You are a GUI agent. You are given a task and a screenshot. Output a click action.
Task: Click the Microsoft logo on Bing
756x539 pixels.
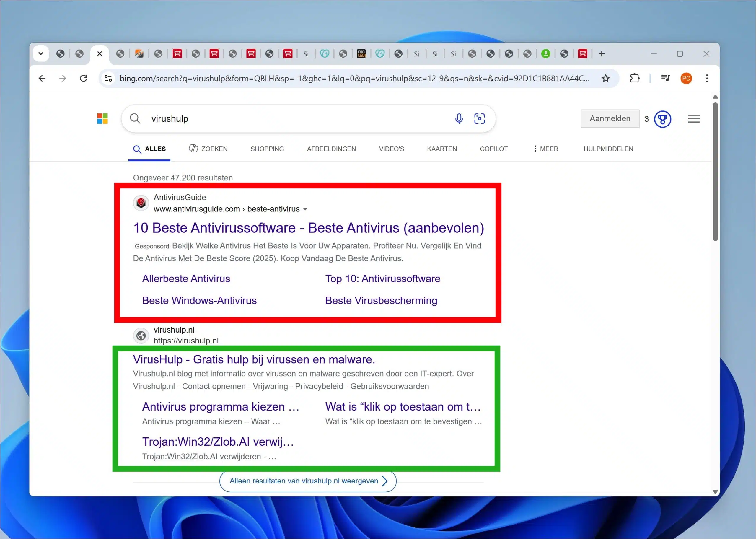click(102, 118)
